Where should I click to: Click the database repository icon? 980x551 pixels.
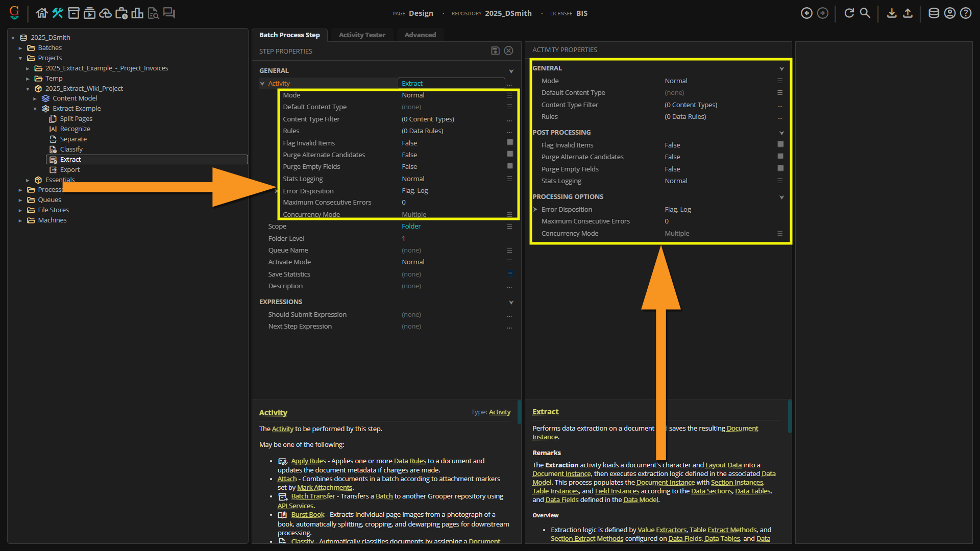[x=934, y=13]
